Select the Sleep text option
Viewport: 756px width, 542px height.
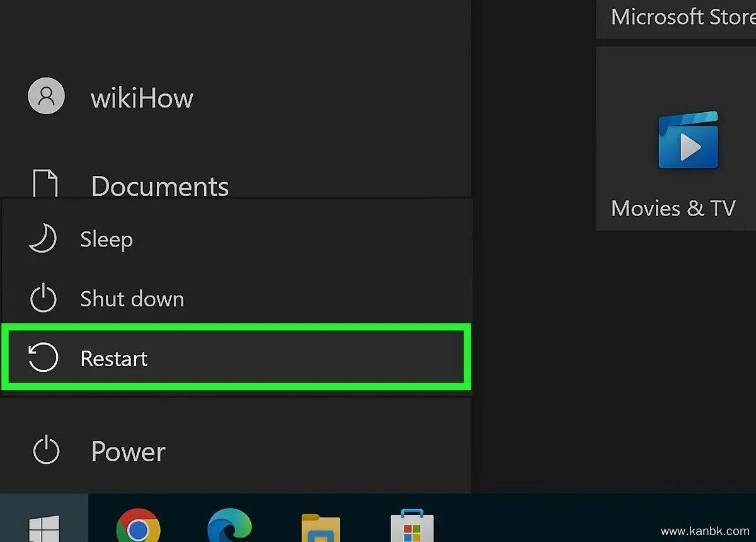[x=106, y=239]
